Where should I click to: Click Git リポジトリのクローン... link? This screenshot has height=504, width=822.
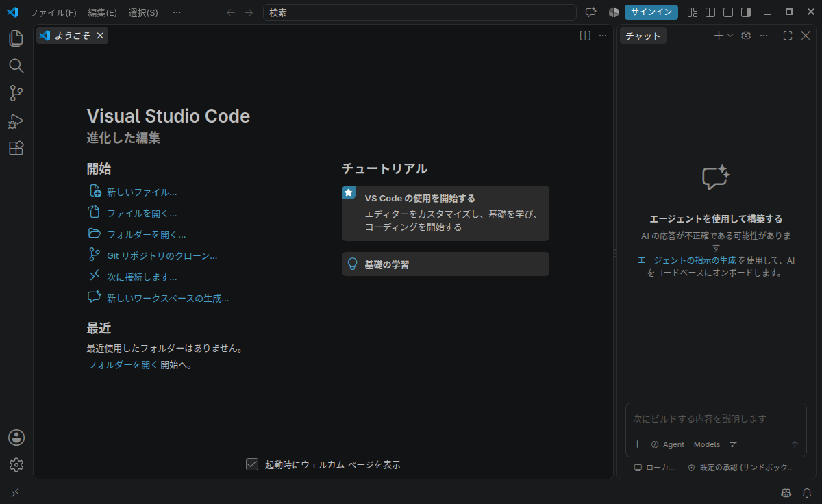coord(162,256)
